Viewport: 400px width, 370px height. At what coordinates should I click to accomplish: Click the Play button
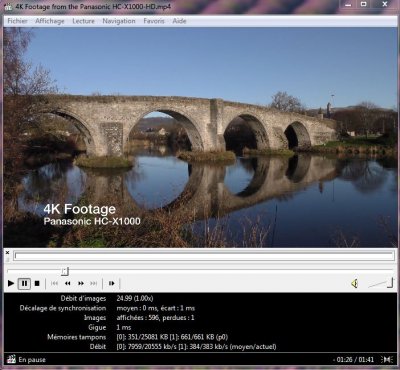pyautogui.click(x=11, y=284)
